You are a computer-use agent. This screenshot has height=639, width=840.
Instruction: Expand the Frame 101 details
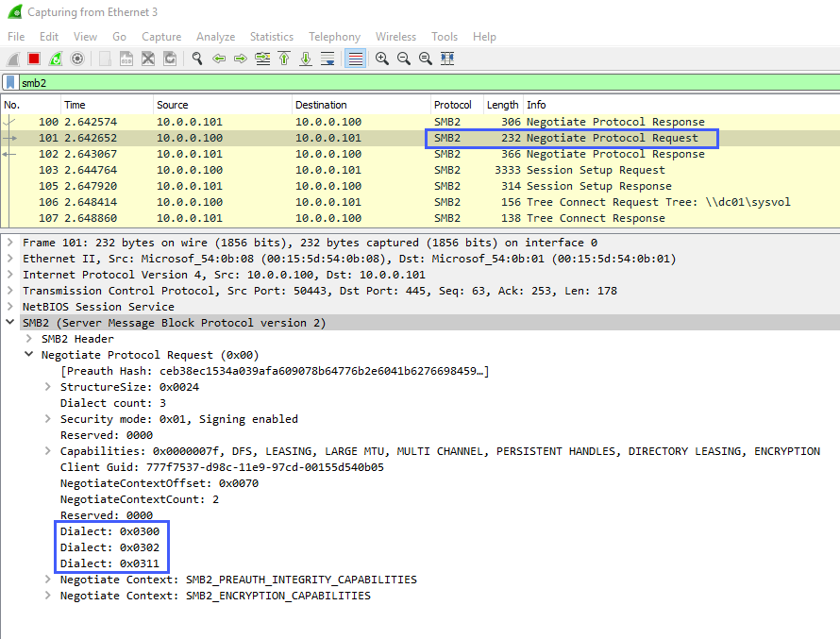tap(9, 243)
